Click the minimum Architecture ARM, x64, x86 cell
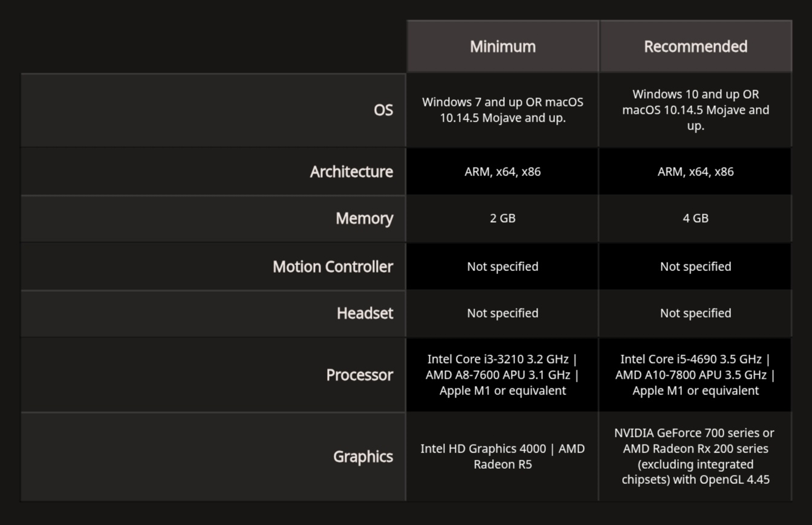812x525 pixels. (502, 172)
